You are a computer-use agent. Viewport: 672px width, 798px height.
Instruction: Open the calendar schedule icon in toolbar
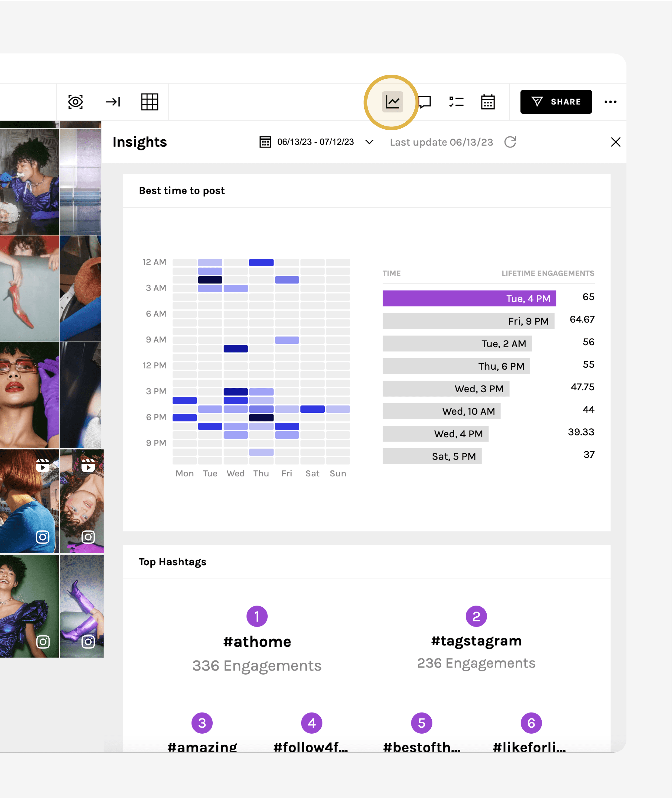point(488,102)
